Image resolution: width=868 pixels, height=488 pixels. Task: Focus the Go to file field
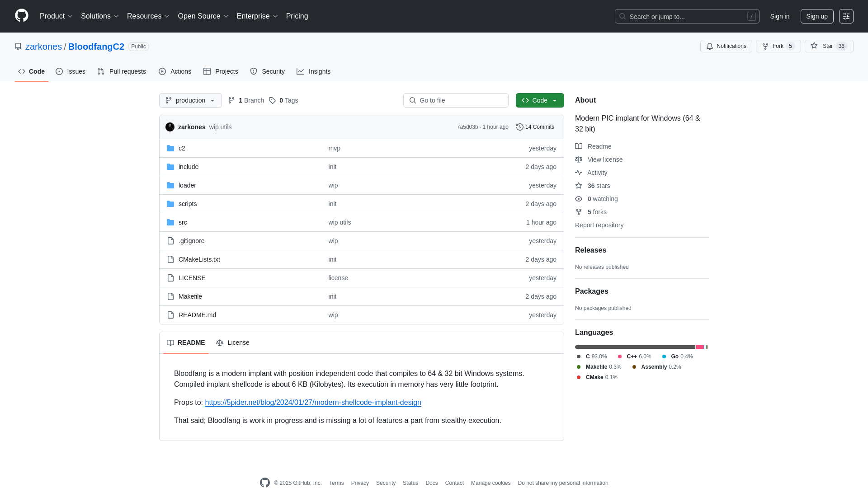coord(456,100)
